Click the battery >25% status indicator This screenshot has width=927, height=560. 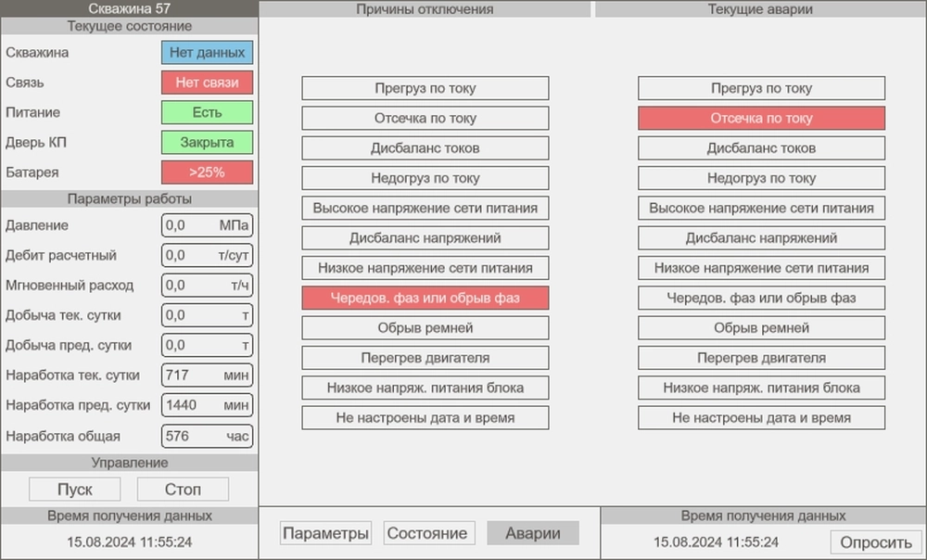(x=207, y=172)
